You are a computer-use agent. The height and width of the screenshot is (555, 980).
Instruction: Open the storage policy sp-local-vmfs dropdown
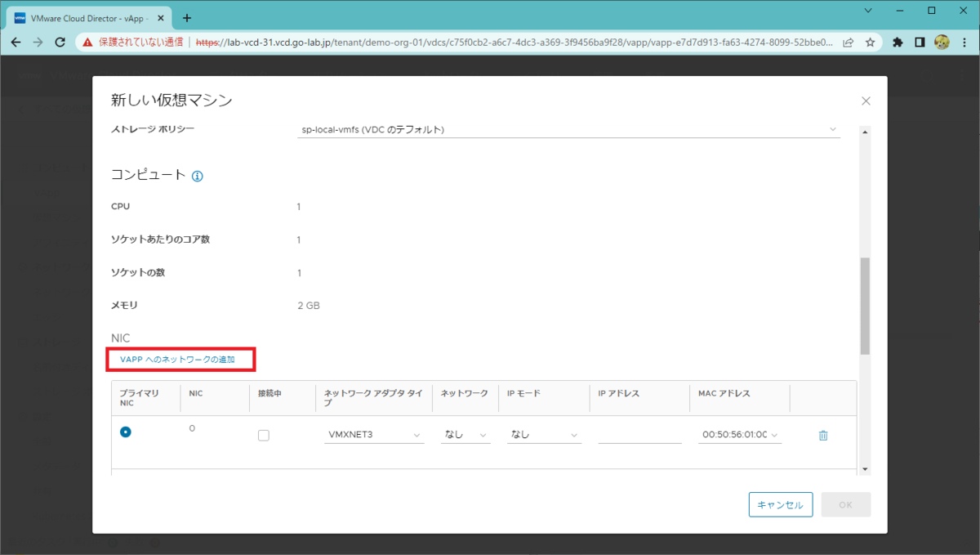click(x=569, y=129)
